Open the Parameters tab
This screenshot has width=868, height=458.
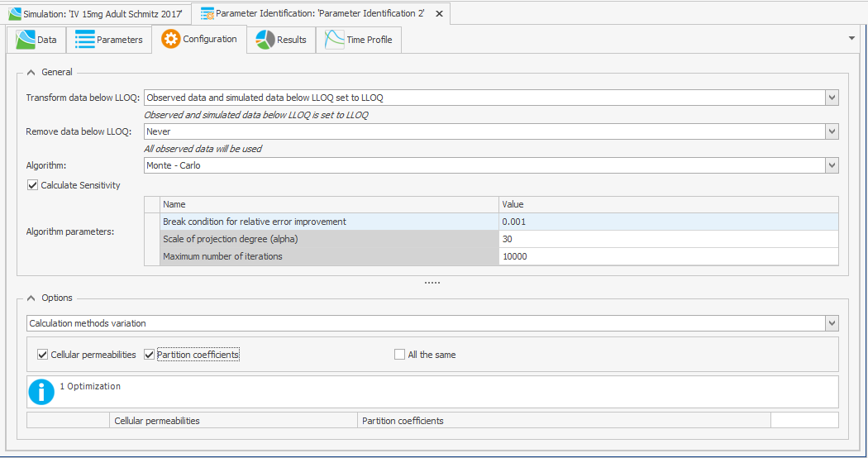(x=109, y=40)
